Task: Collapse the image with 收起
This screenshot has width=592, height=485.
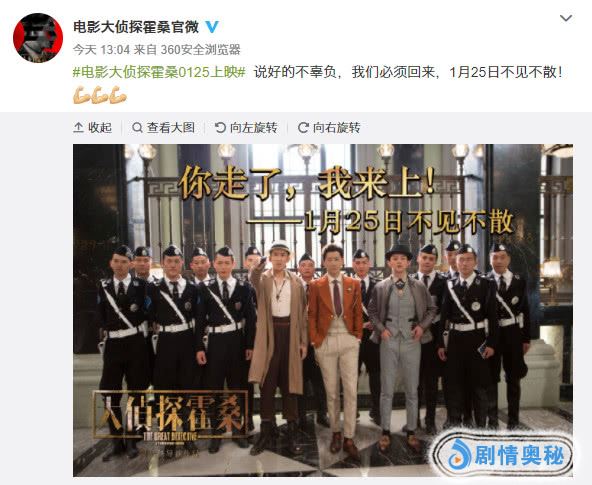Action: (x=92, y=128)
